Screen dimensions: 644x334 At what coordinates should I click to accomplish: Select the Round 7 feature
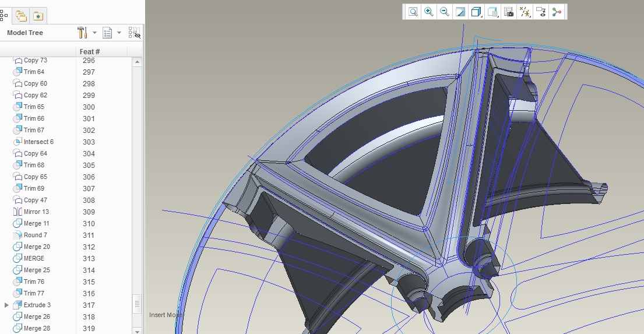tap(36, 235)
